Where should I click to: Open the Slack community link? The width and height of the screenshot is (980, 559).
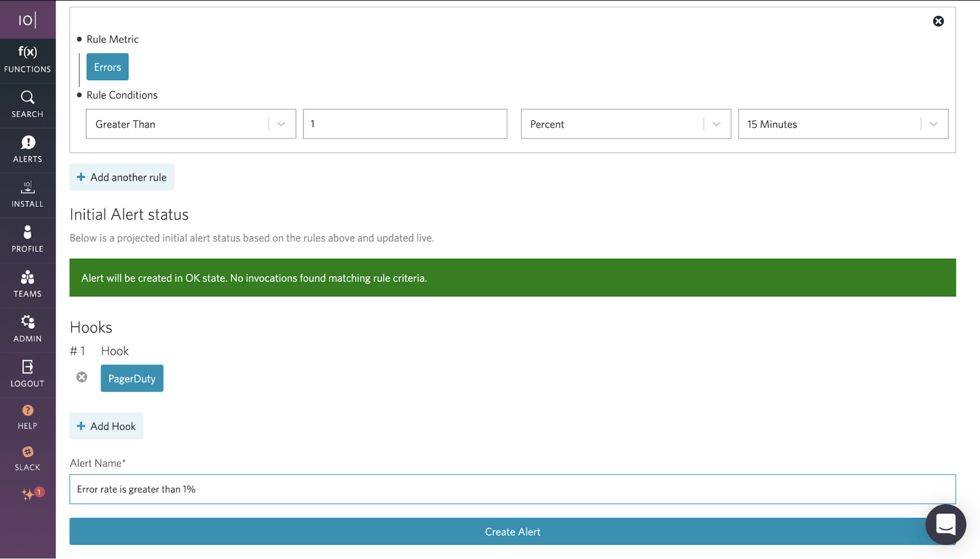pos(28,458)
